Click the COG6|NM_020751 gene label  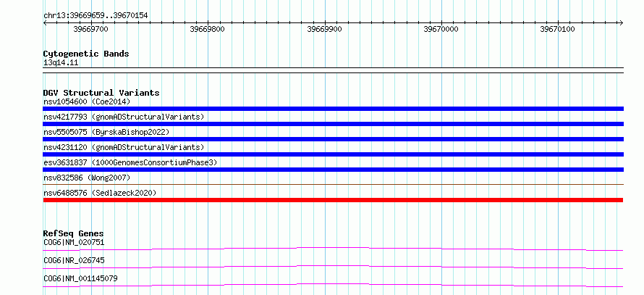click(x=74, y=242)
